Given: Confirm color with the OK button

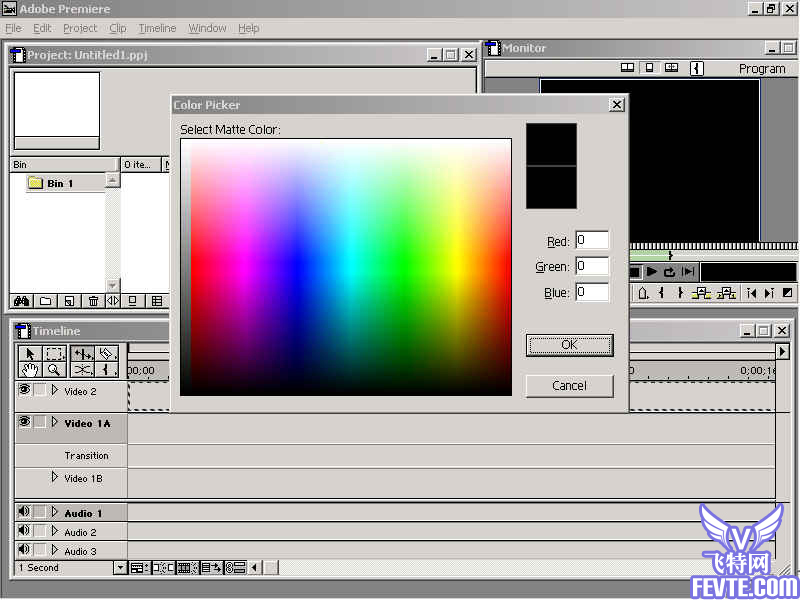Looking at the screenshot, I should pyautogui.click(x=569, y=345).
